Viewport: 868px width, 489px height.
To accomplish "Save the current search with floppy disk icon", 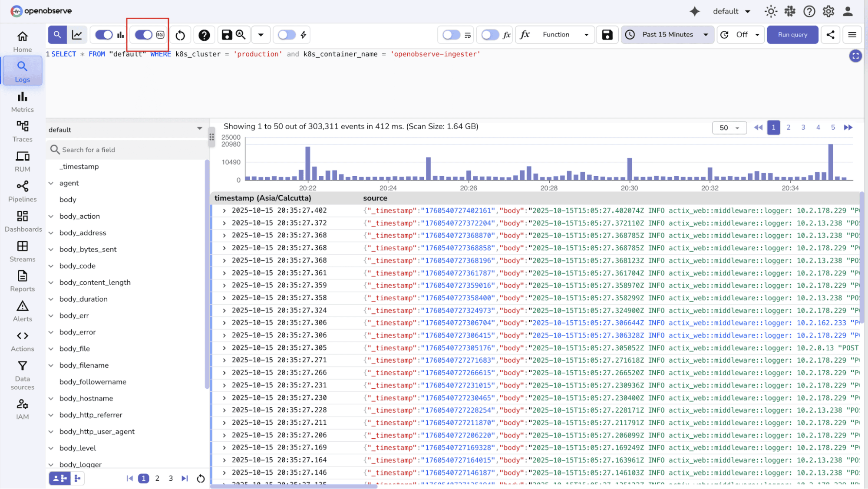I will point(227,35).
